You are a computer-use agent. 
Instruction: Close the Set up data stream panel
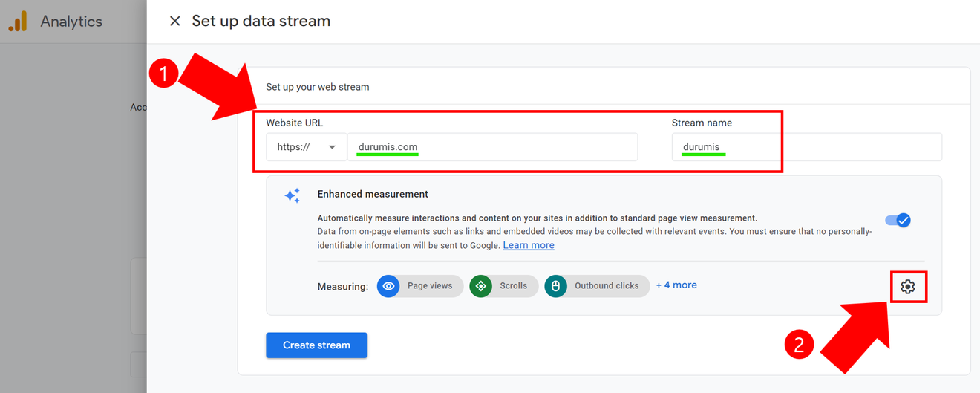click(174, 21)
